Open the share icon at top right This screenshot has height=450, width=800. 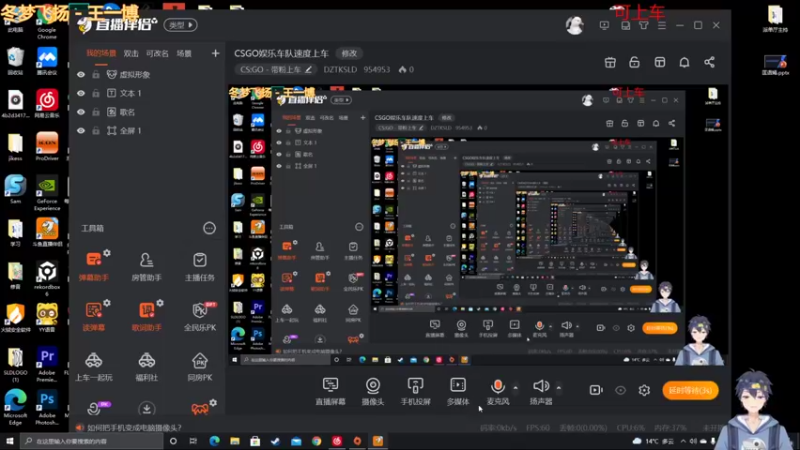709,62
